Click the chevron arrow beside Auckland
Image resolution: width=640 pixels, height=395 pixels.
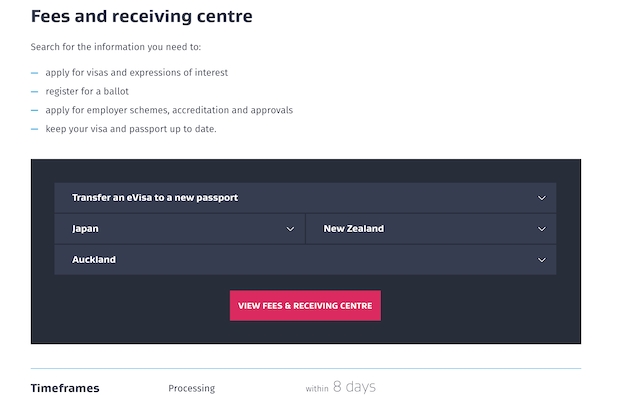click(542, 260)
